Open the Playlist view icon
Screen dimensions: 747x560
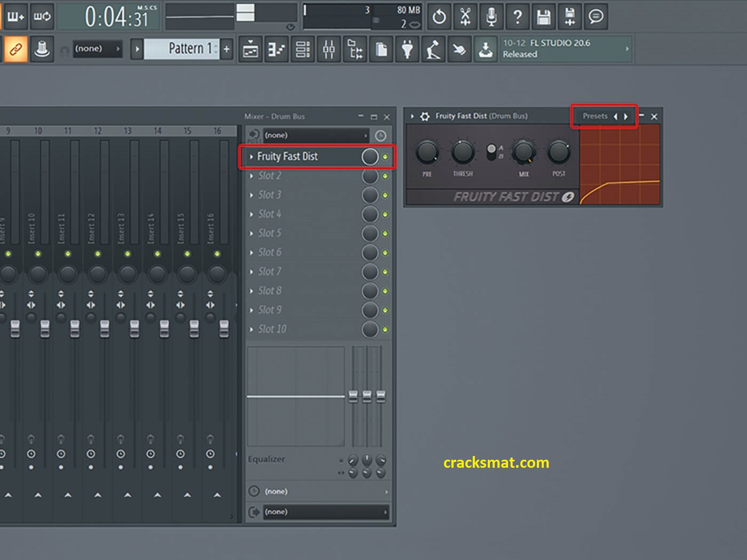pos(250,50)
